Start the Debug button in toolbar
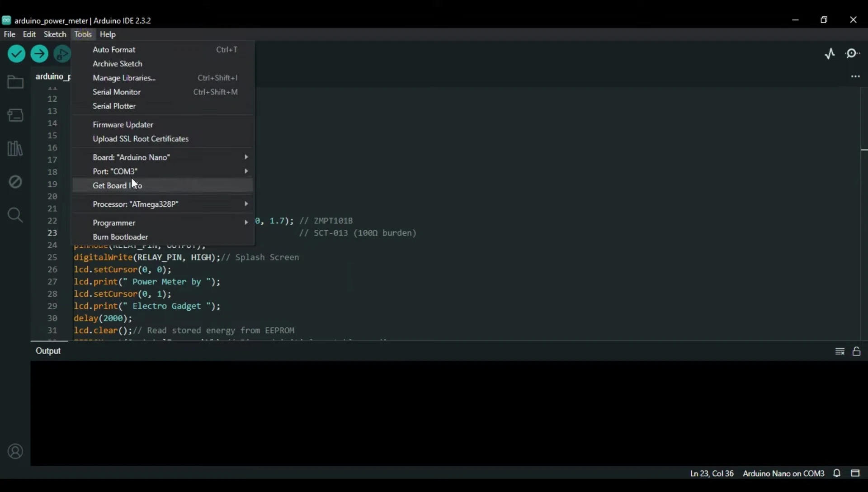 [62, 54]
